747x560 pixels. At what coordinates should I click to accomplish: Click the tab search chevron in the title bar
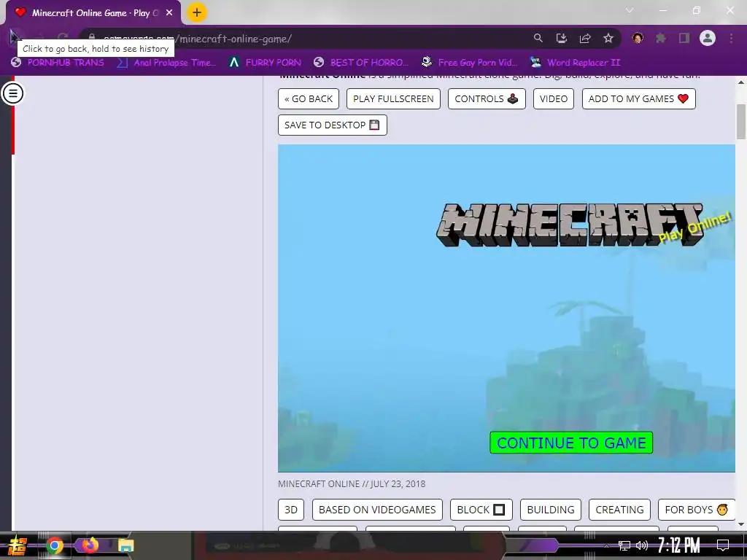[x=630, y=10]
